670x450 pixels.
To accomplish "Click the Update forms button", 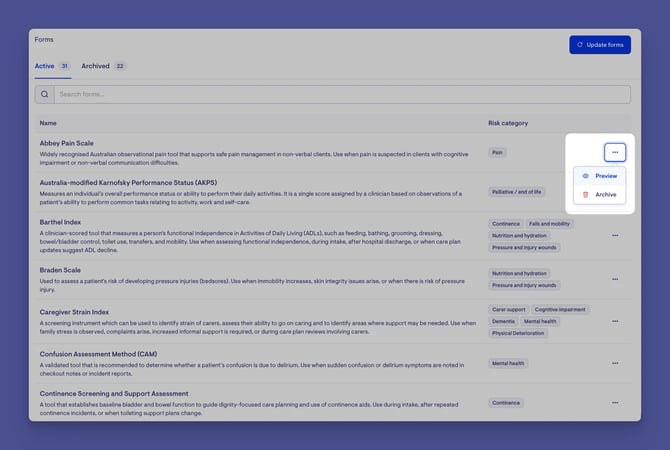I will click(x=599, y=45).
